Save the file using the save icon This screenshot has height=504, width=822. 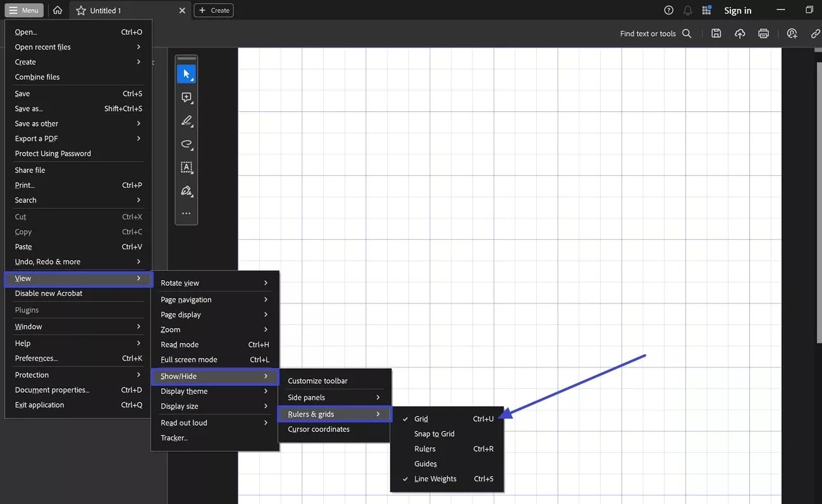(716, 34)
